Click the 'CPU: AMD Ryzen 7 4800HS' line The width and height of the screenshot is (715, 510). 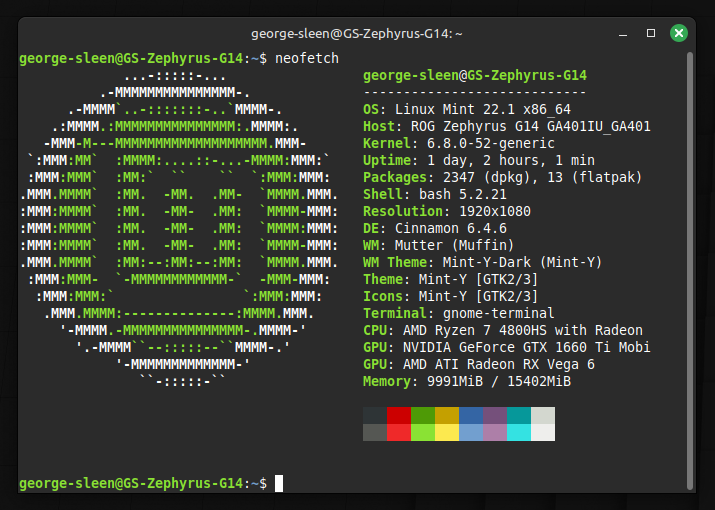point(503,330)
